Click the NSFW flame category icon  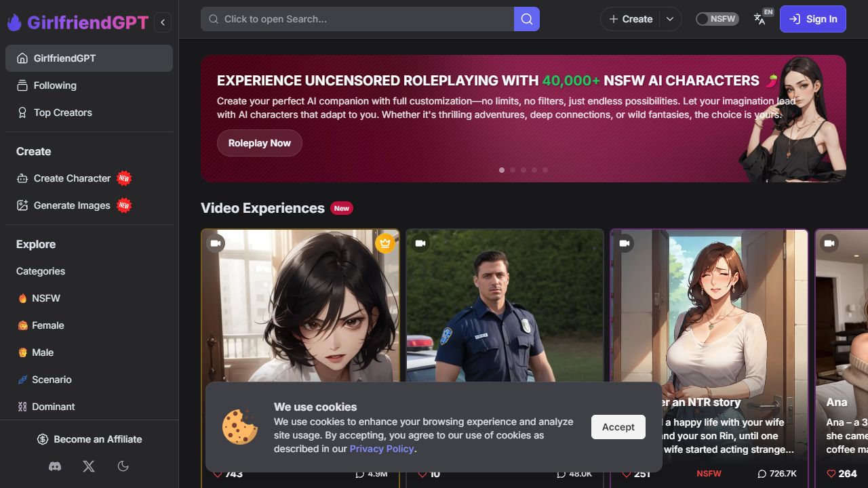click(x=22, y=298)
